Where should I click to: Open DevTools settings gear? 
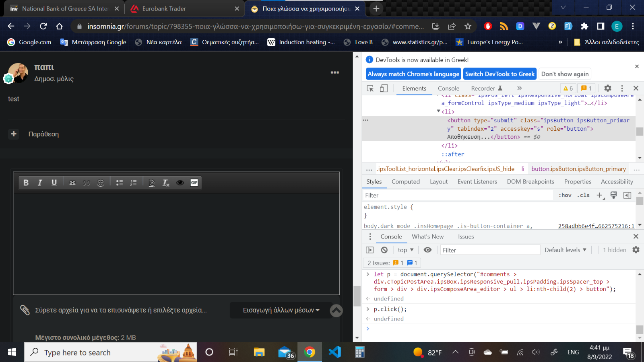pos(608,88)
